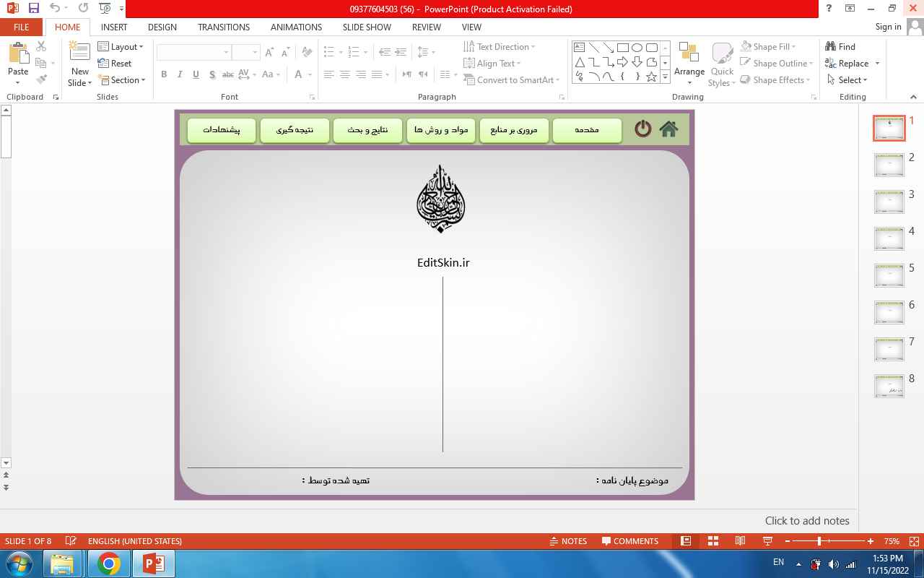The width and height of the screenshot is (924, 578).
Task: Launch Chrome from the taskbar
Action: tap(109, 564)
